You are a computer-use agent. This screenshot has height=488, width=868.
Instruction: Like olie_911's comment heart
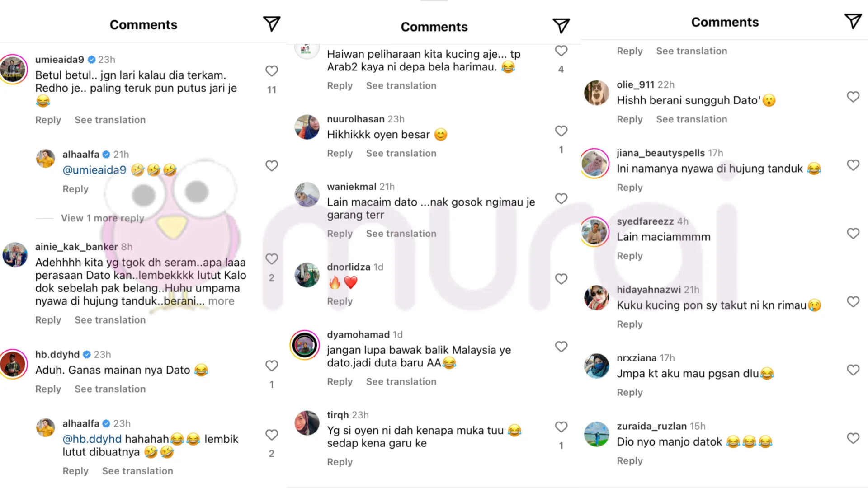click(x=853, y=97)
